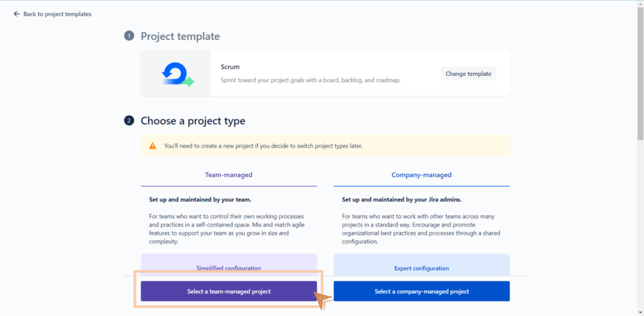Click the back arrow icon at top left
This screenshot has width=644, height=316.
pyautogui.click(x=16, y=14)
